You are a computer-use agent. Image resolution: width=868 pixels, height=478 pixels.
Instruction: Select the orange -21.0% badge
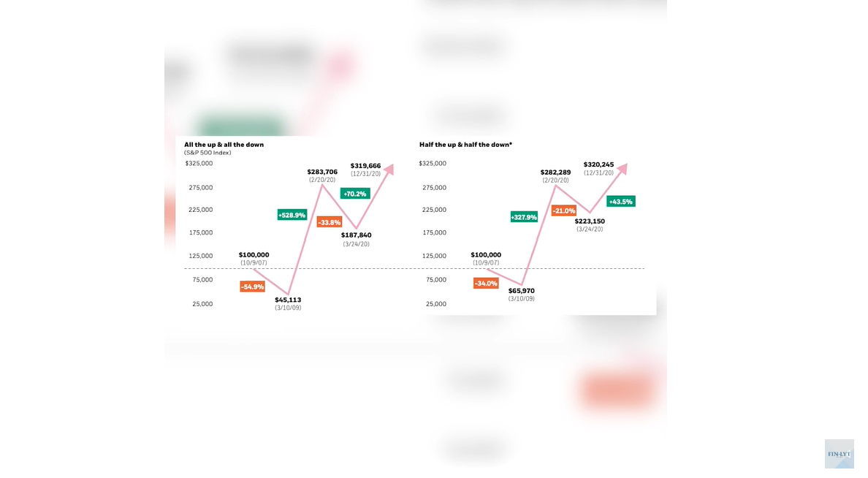[564, 210]
